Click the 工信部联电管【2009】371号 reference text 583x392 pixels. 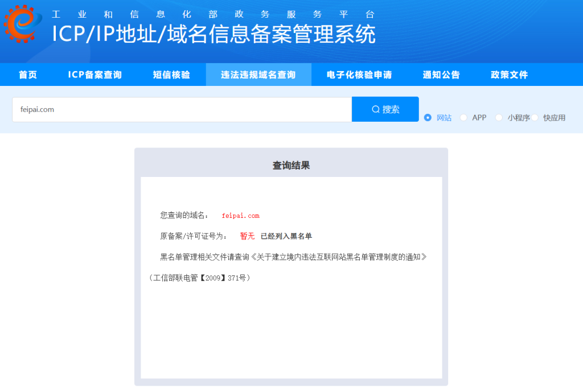(200, 278)
